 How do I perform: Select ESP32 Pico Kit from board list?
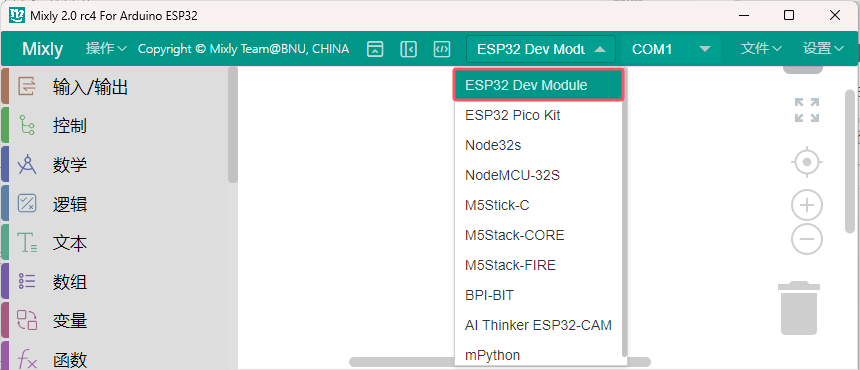coord(538,115)
